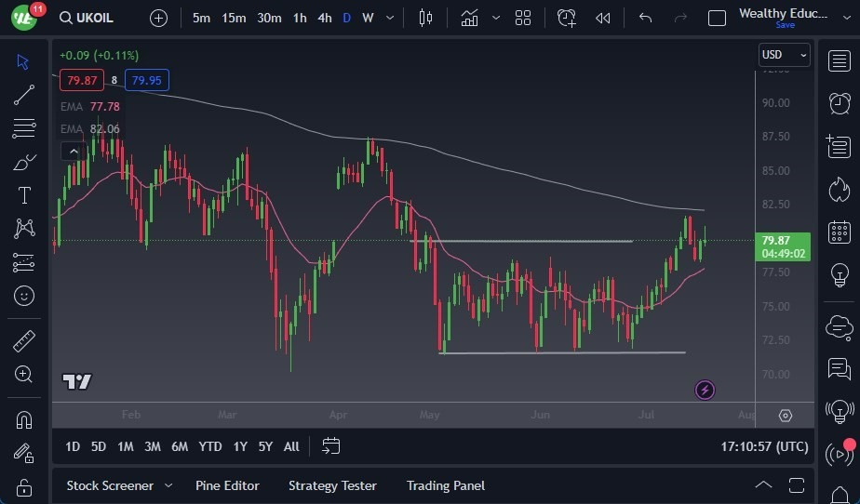The height and width of the screenshot is (504, 860).
Task: Toggle lock all drawing tools
Action: [24, 487]
